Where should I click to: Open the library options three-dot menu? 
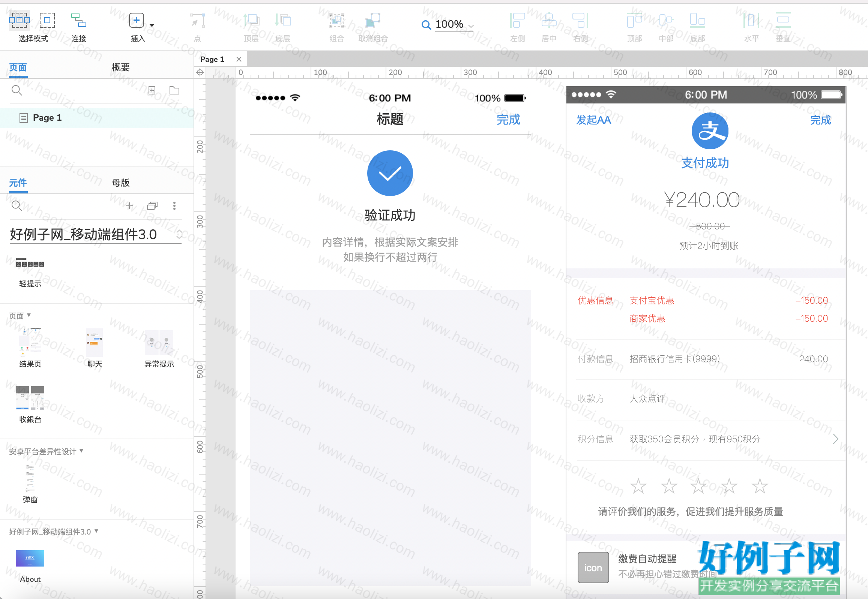[x=174, y=206]
